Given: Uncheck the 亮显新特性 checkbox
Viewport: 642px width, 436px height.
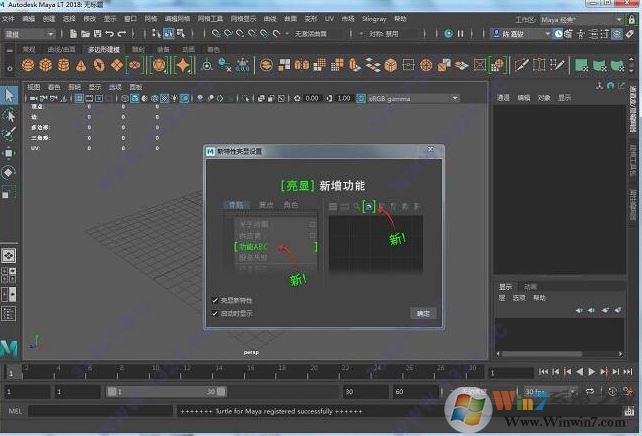Looking at the screenshot, I should 215,300.
